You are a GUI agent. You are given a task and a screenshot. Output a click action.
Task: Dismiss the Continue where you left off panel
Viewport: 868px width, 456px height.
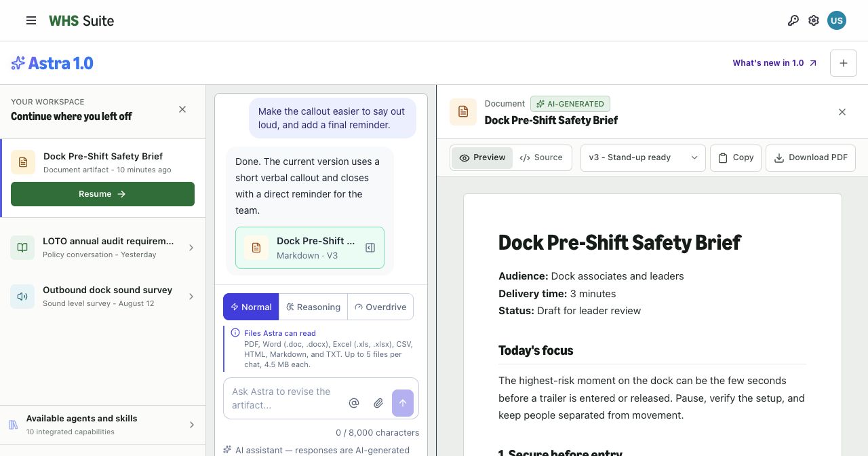tap(182, 109)
